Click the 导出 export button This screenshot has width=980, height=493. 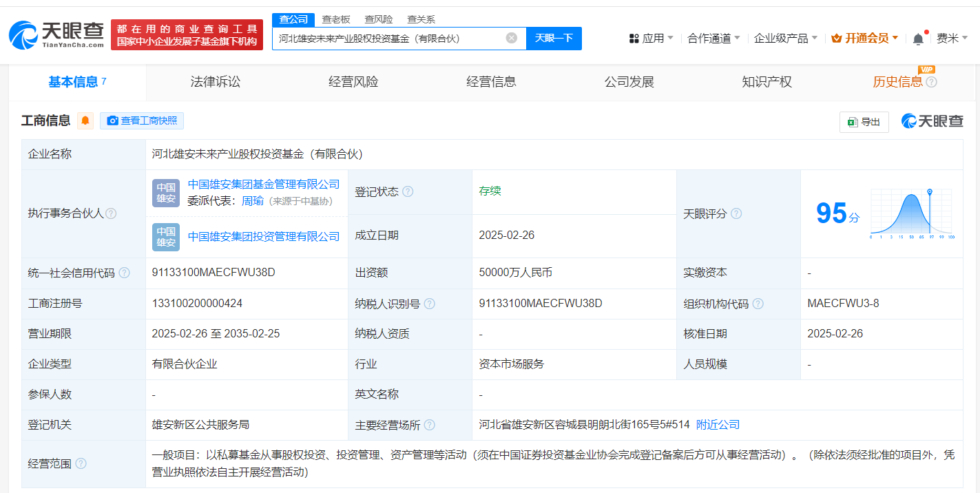pos(864,122)
